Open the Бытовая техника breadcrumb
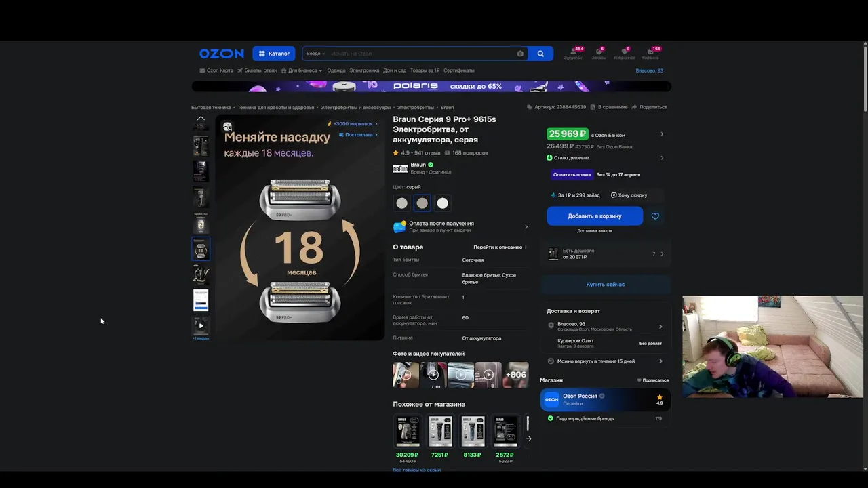Image resolution: width=868 pixels, height=488 pixels. point(211,107)
